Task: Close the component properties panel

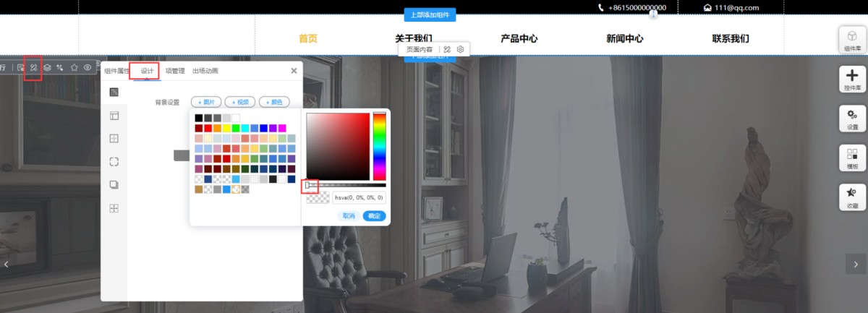Action: tap(294, 71)
